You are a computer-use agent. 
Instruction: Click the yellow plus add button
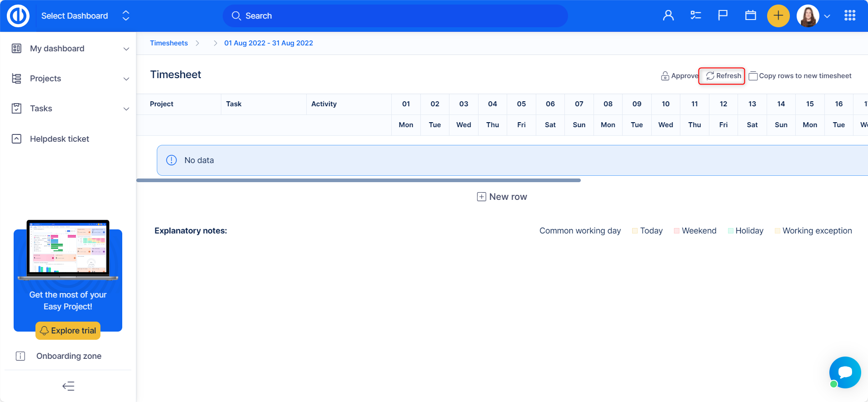coord(778,16)
